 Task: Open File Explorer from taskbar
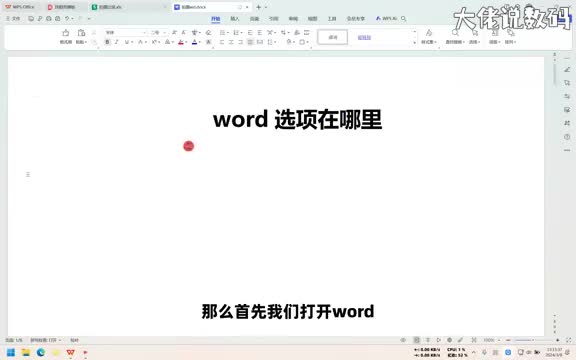point(26,353)
